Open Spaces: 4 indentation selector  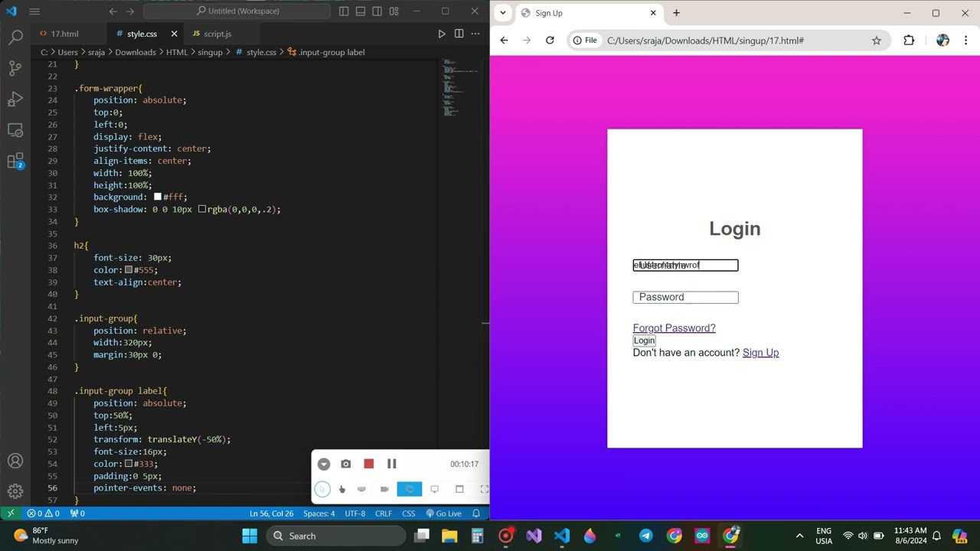click(319, 514)
